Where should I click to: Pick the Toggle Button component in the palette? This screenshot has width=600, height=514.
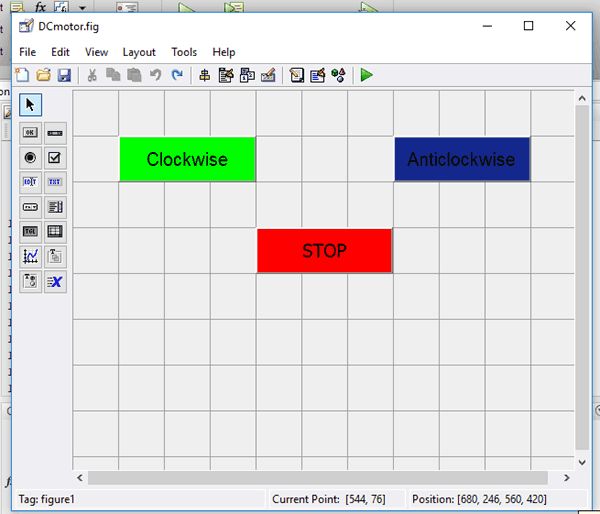coord(30,232)
